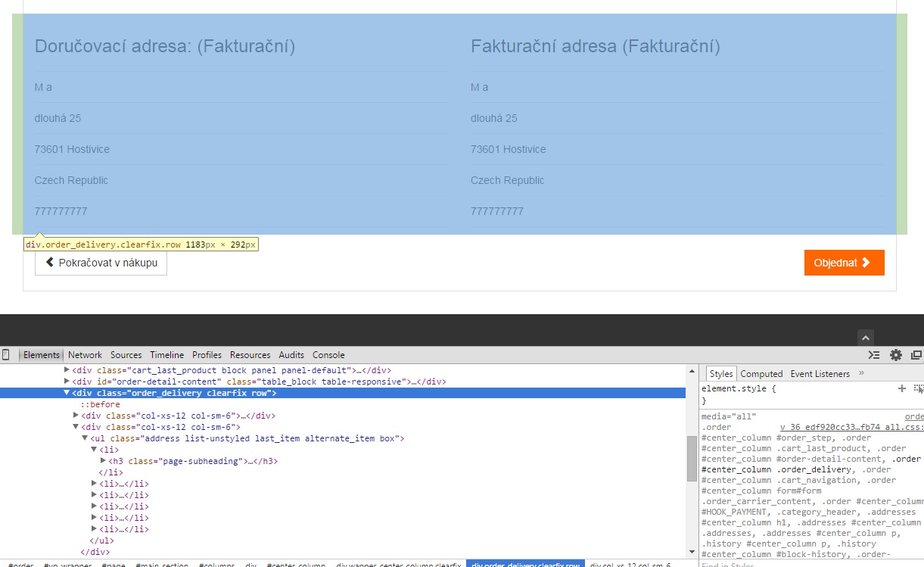924x567 pixels.
Task: Expand the cart_last_product div node
Action: pos(67,370)
